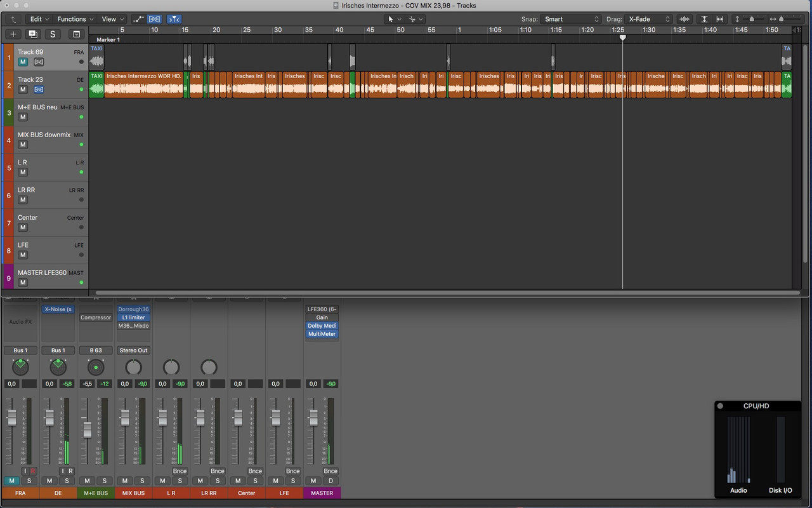812x508 pixels.
Task: Click the D dim button on the MASTER strip
Action: coord(331,481)
